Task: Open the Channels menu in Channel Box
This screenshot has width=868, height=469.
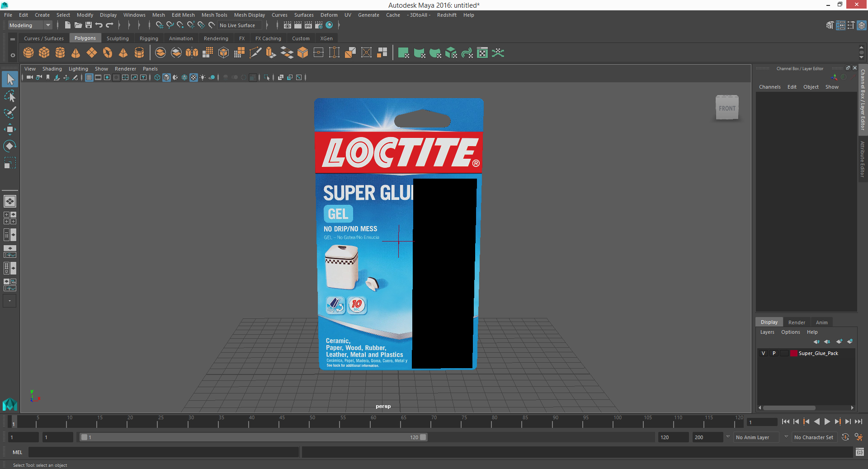Action: (769, 87)
